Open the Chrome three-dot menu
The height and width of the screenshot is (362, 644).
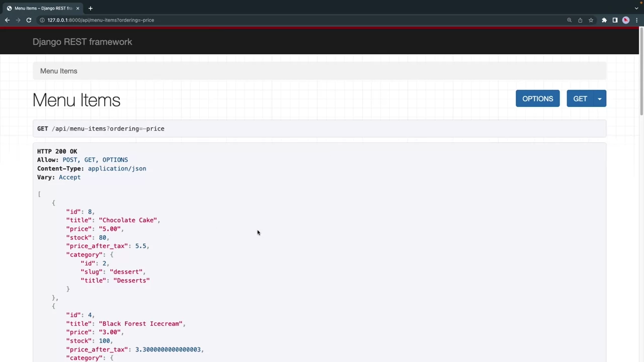[x=636, y=20]
